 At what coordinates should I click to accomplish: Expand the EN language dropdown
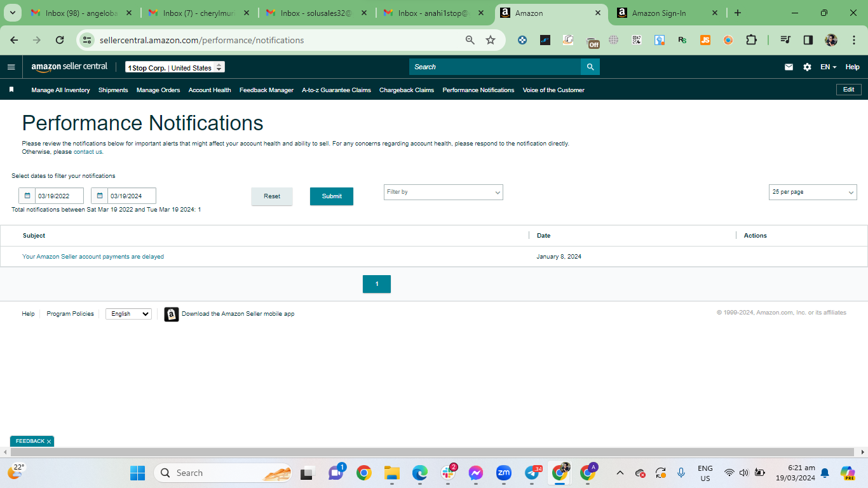pyautogui.click(x=828, y=67)
